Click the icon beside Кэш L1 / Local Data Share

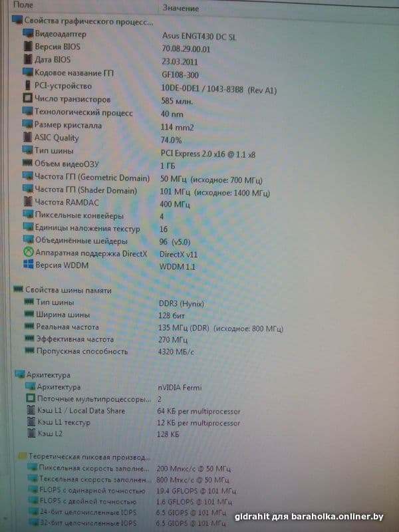(x=31, y=410)
